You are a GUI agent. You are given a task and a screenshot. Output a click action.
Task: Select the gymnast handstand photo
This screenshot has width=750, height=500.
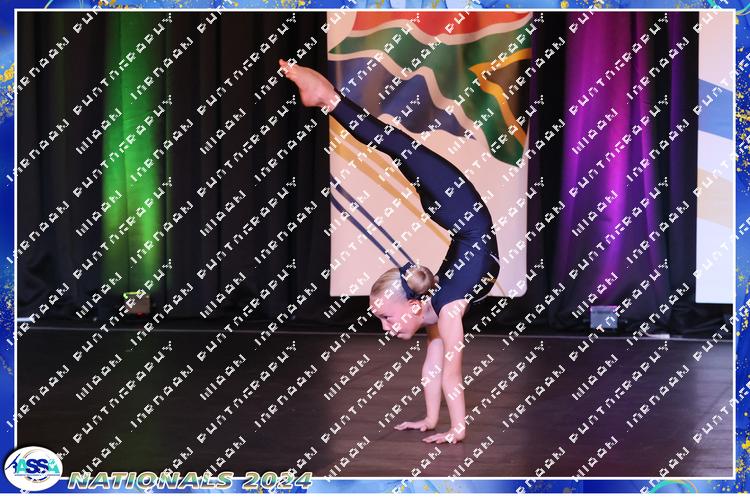point(375,244)
